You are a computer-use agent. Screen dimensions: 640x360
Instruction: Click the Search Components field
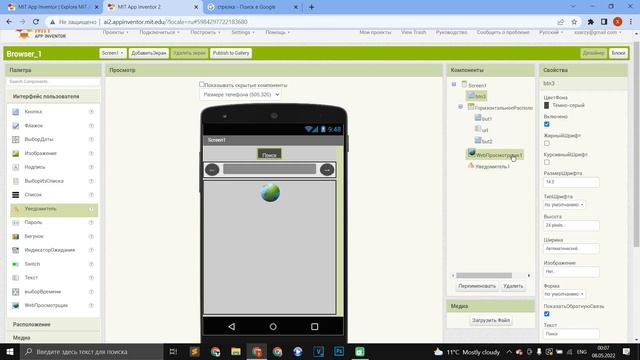click(x=53, y=82)
